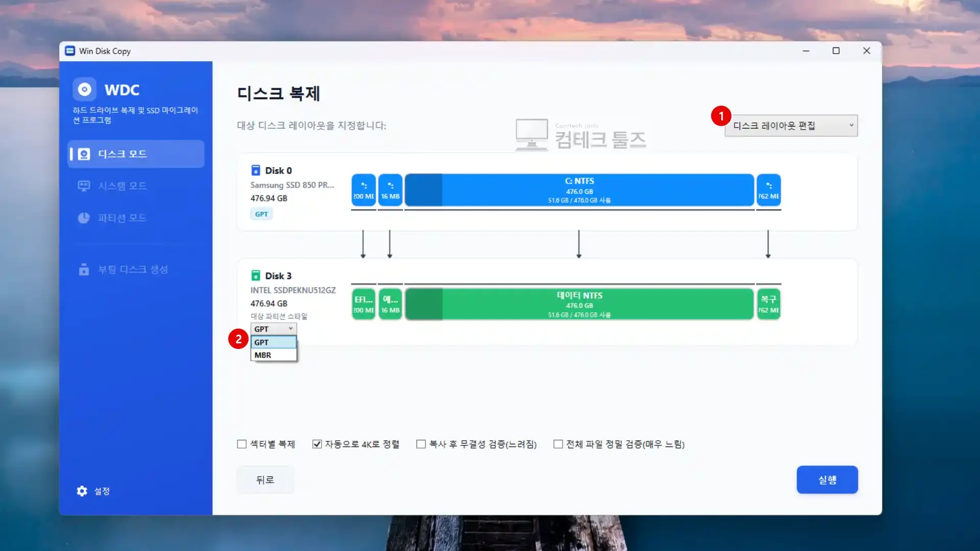980x551 pixels.
Task: Open 파티션 모드 from sidebar
Action: tap(136, 218)
